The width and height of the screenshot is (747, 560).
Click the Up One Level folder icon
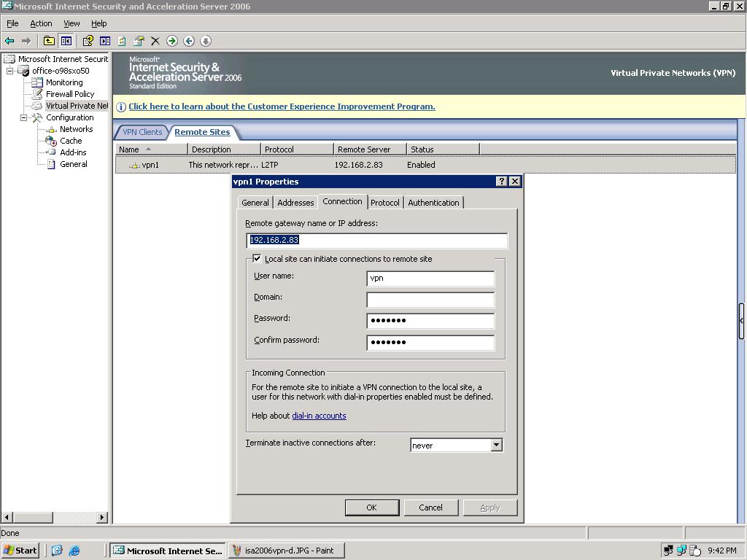49,41
